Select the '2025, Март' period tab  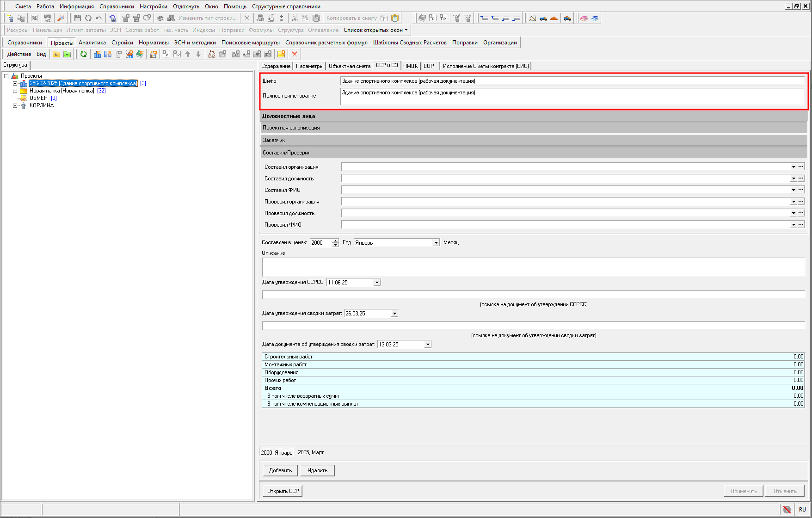pos(311,452)
